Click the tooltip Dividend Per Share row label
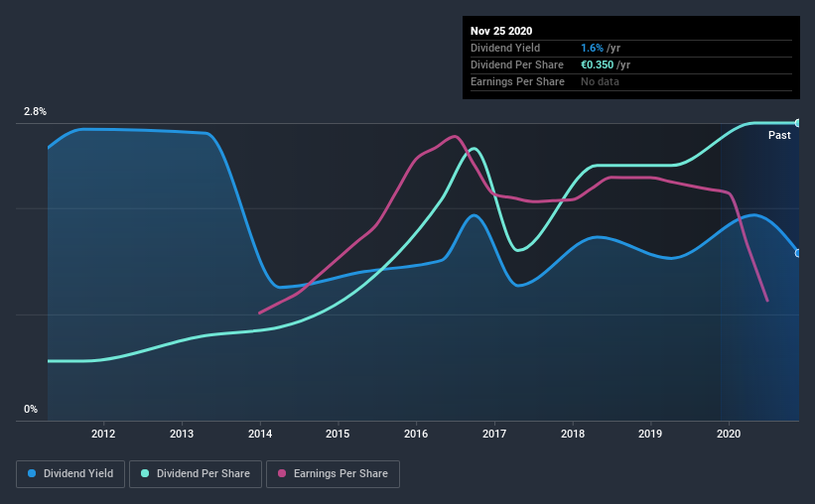 click(516, 64)
